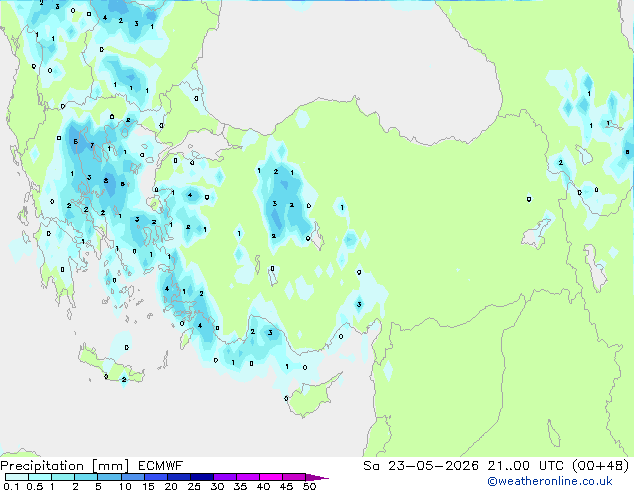Click the legend label "25"
The image size is (634, 490).
pyautogui.click(x=194, y=486)
